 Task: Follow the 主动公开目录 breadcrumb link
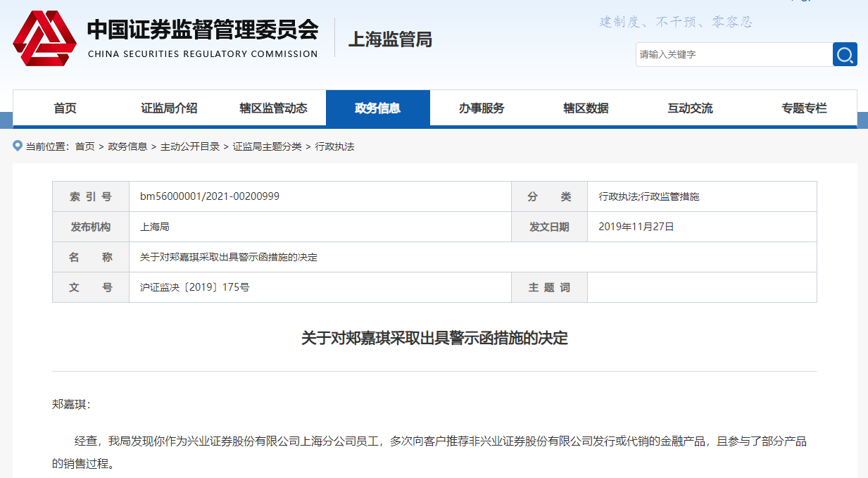[190, 146]
